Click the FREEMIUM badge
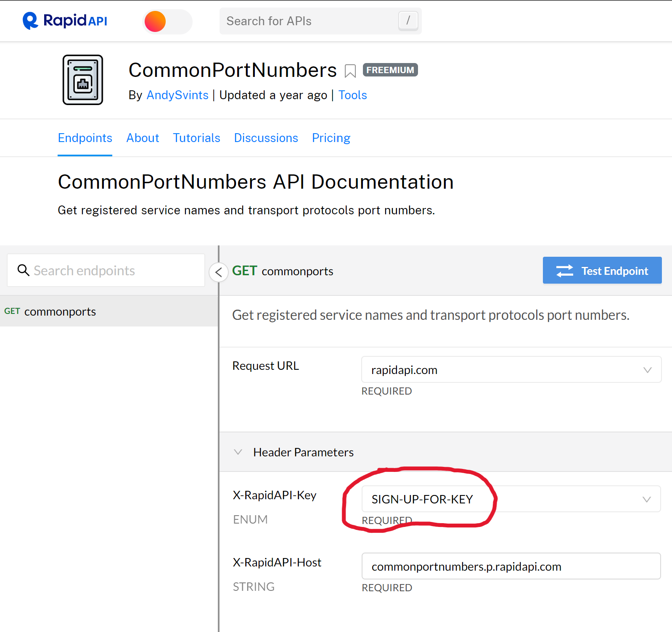This screenshot has width=672, height=632. click(390, 70)
